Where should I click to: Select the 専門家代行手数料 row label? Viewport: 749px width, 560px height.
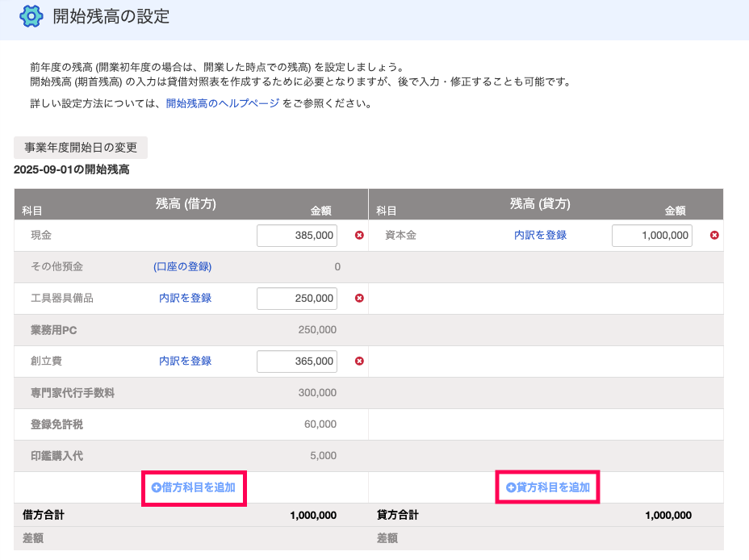[x=72, y=393]
